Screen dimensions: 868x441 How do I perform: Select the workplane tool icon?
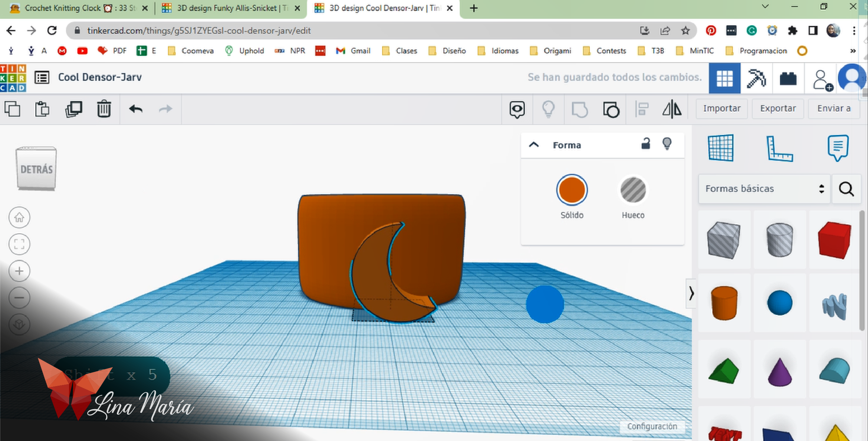(721, 147)
